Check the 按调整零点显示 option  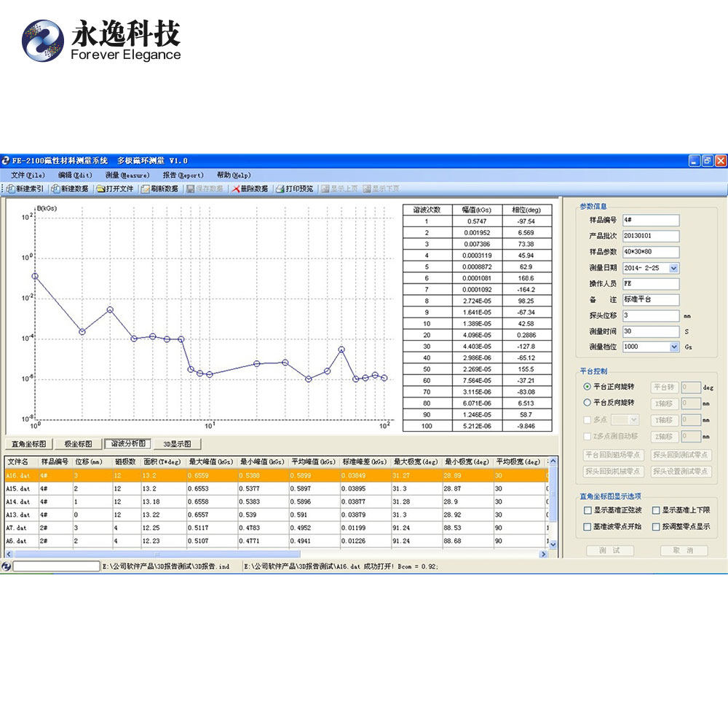pos(656,526)
